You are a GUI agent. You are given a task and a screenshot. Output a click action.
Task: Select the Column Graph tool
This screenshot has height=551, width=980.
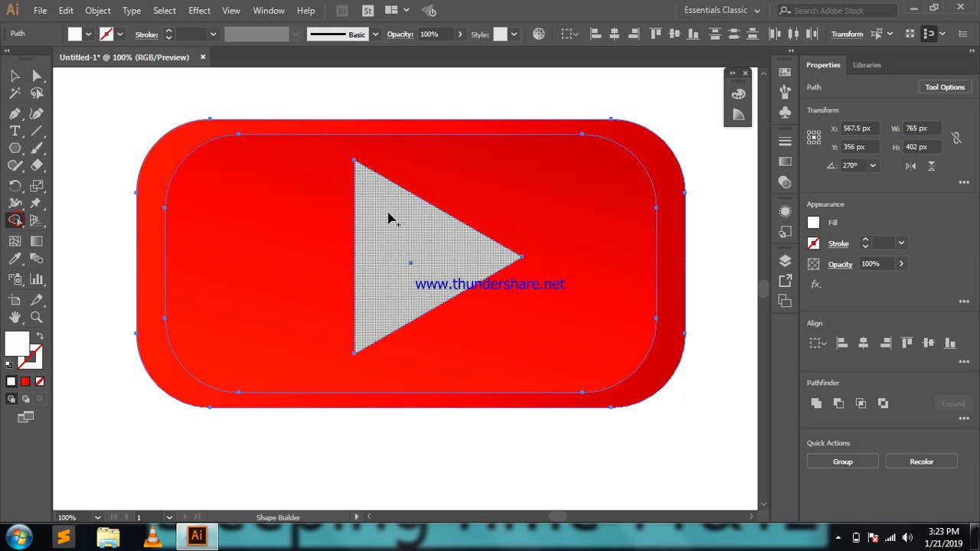[x=37, y=279]
